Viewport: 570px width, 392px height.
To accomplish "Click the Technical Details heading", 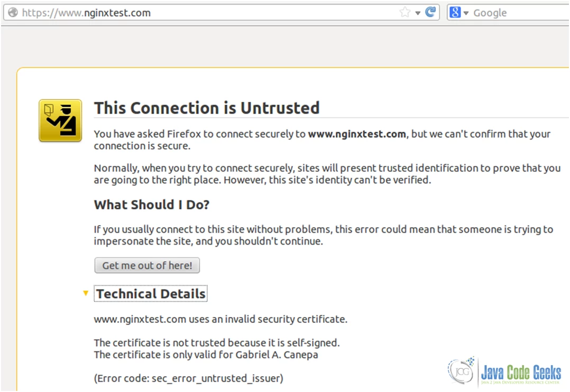I will point(151,294).
